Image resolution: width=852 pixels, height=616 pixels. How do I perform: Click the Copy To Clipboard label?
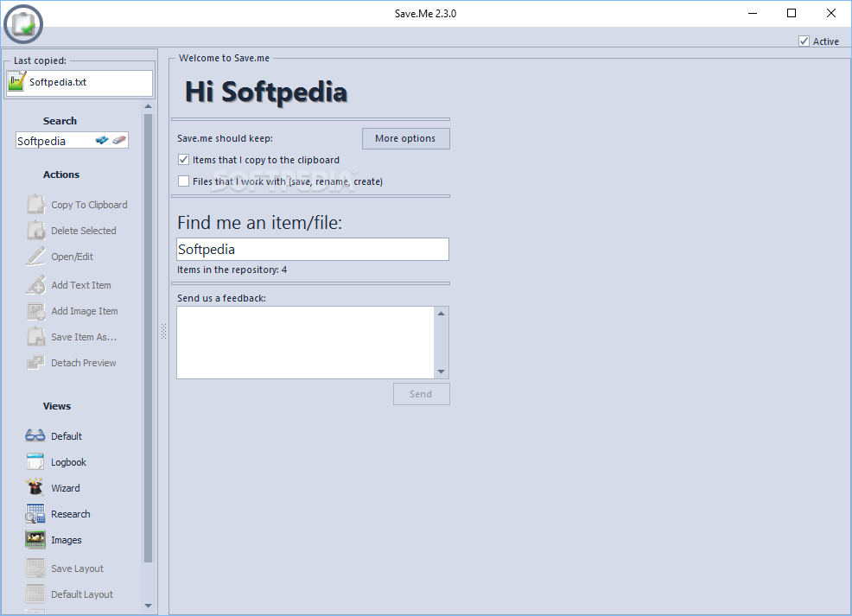[x=89, y=205]
